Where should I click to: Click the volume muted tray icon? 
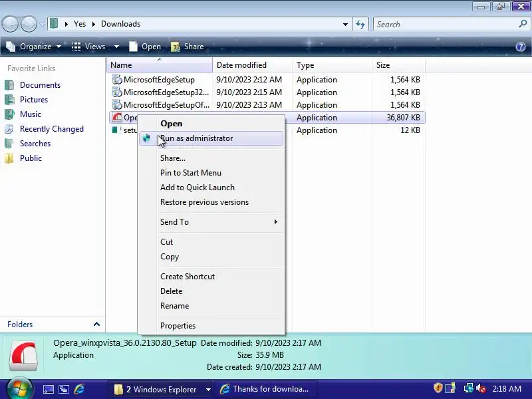click(481, 388)
